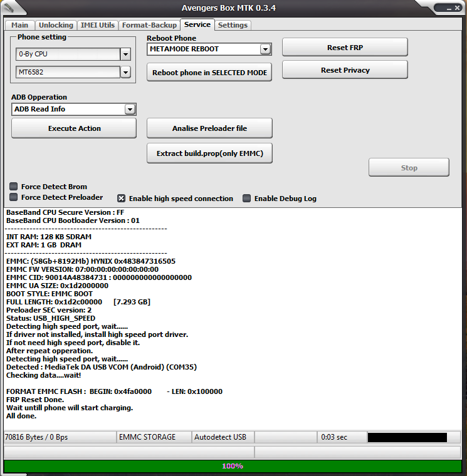
Task: Click Reboot phone in SELECTED MODE
Action: click(209, 72)
